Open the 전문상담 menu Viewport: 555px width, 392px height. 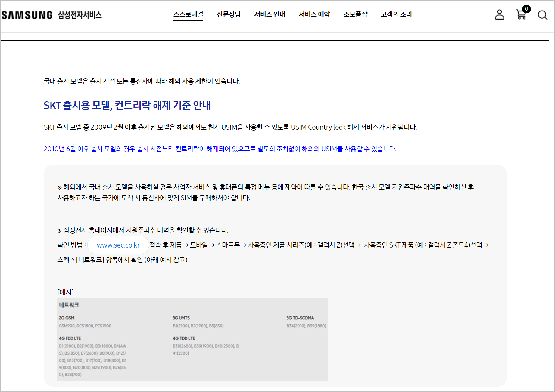tap(229, 14)
